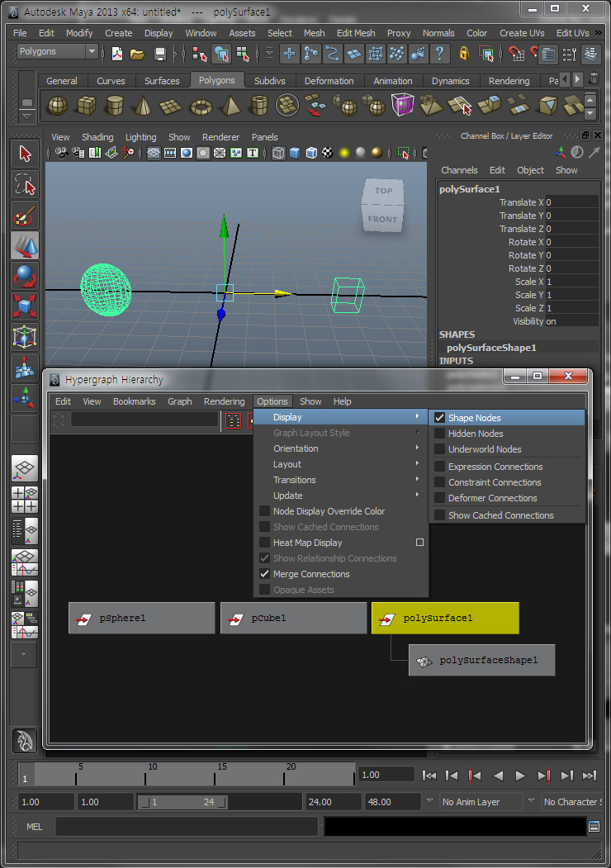Click polygon torus shelf icon
This screenshot has width=611, height=868.
click(x=201, y=106)
